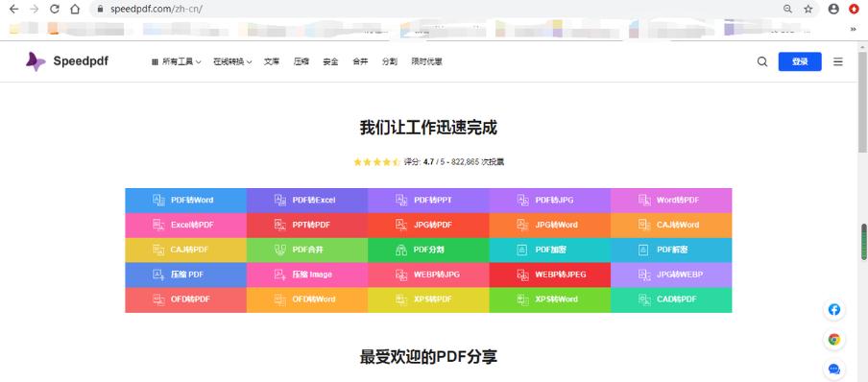Open the CAJ转PDF tool tile
Screen dimensions: 868x382
(186, 251)
